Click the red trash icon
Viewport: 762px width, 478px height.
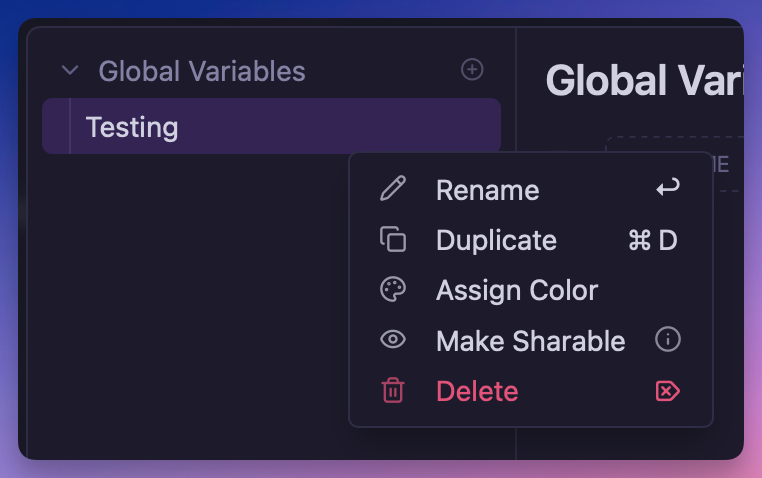click(x=393, y=391)
